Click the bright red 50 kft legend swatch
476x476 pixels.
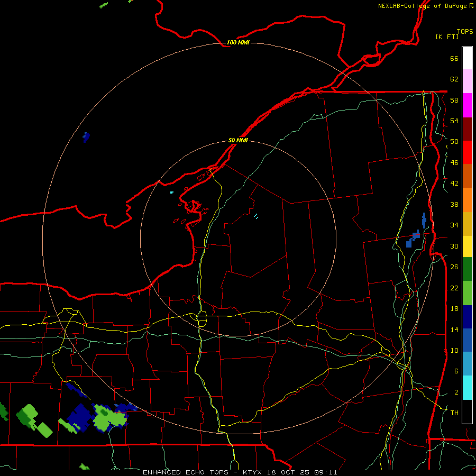coord(467,152)
